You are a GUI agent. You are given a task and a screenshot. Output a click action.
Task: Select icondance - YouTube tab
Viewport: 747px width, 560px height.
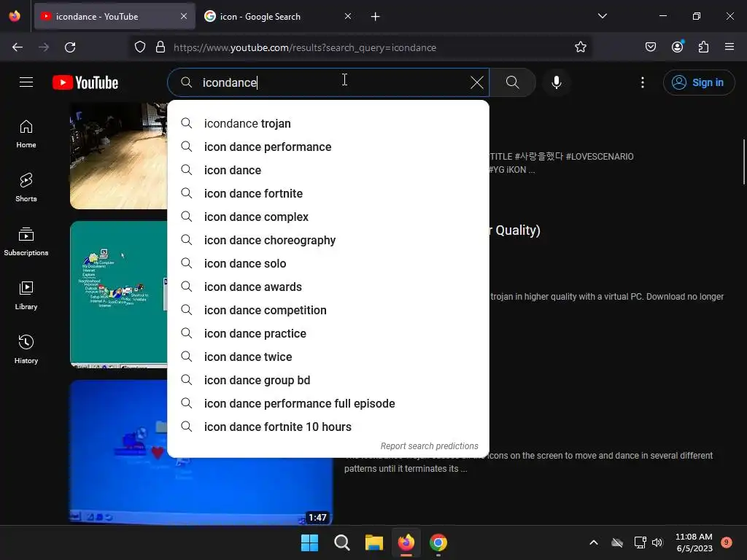tap(115, 17)
